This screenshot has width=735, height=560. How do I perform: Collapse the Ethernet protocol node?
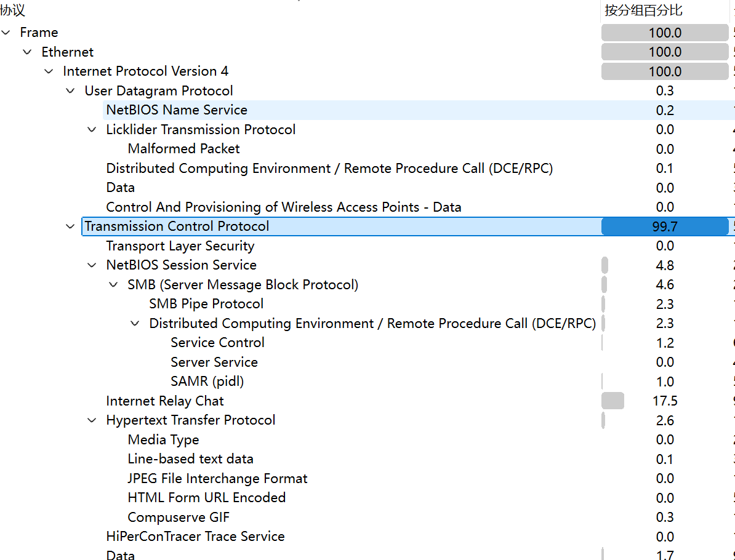pyautogui.click(x=27, y=52)
